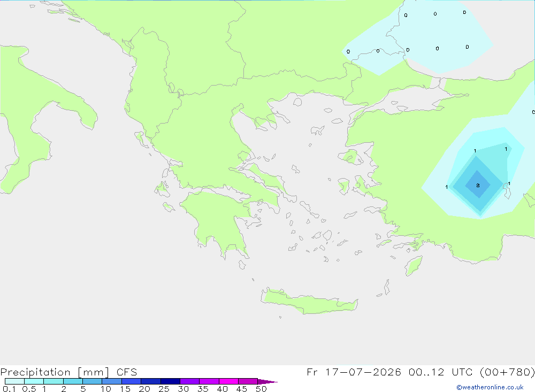Click the legend swatch between 45 and 50
The width and height of the screenshot is (535, 392).
248,381
